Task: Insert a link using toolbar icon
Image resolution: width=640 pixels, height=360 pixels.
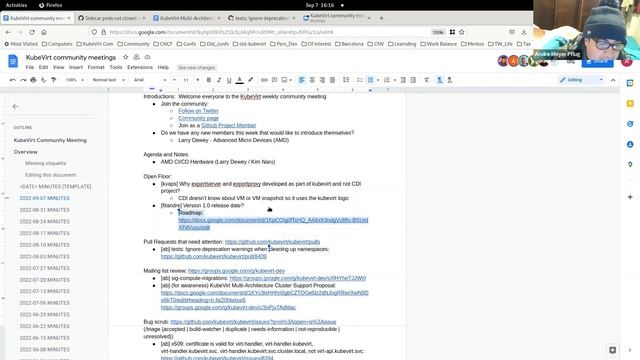Action: click(x=264, y=80)
